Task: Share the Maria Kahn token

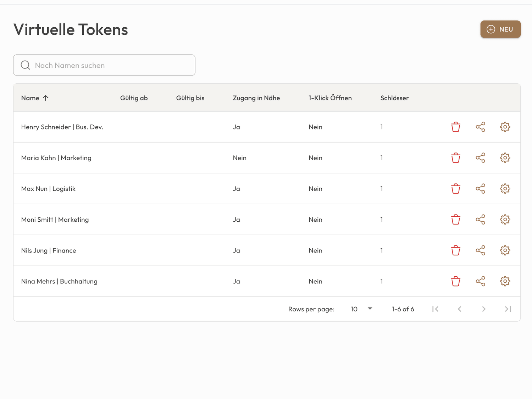Action: [x=480, y=158]
